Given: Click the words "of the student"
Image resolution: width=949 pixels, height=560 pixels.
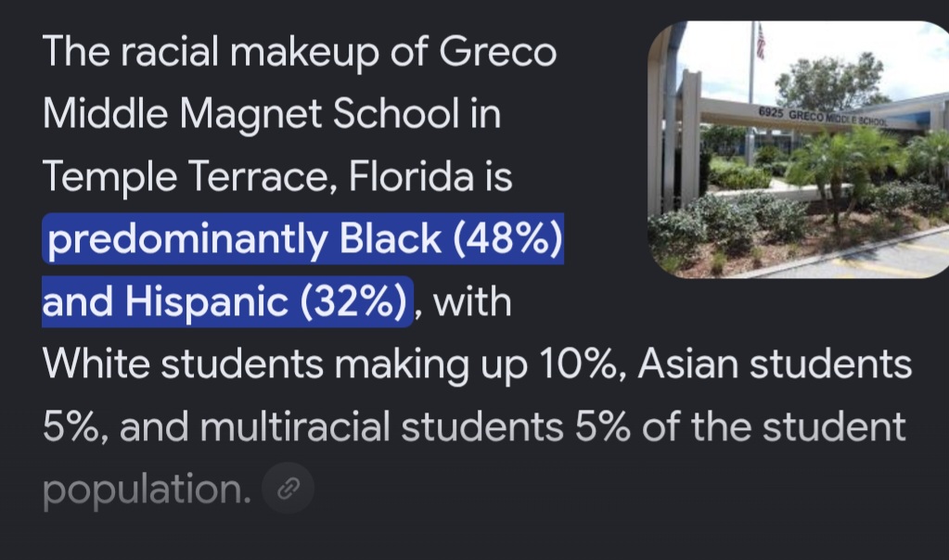Looking at the screenshot, I should click(774, 426).
